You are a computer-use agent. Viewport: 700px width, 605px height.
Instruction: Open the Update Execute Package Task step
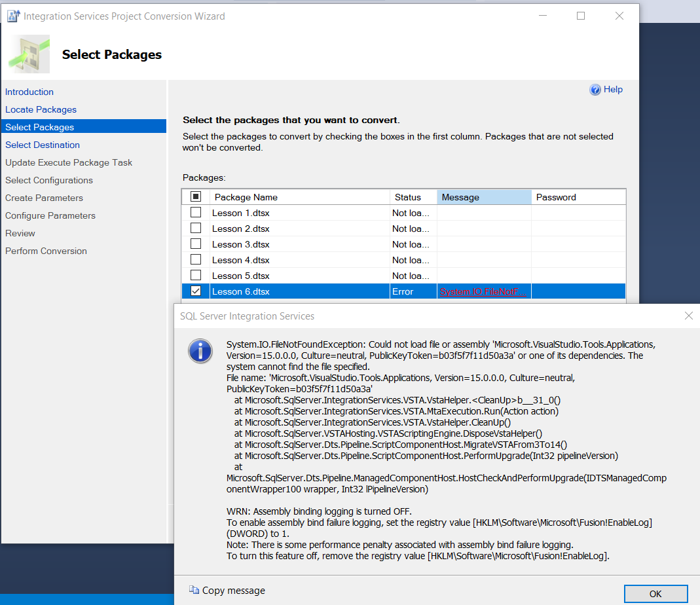tap(69, 162)
